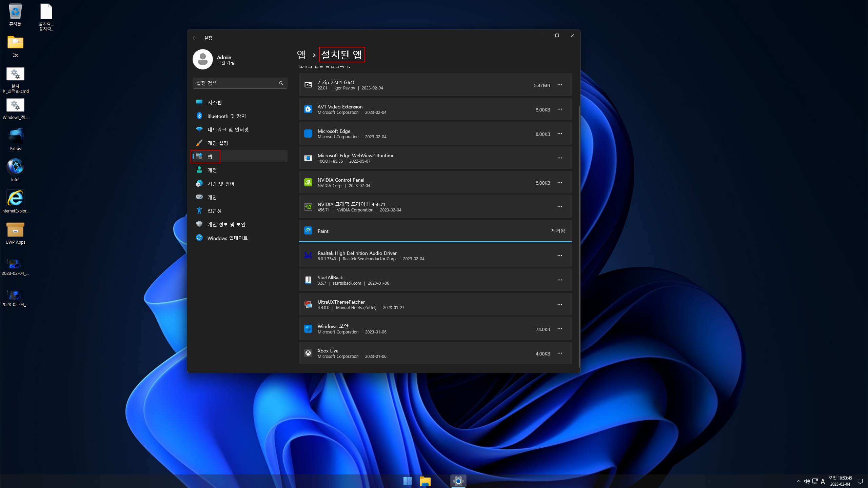Image resolution: width=868 pixels, height=488 pixels.
Task: Open more options for NVIDIA Control Panel
Action: click(559, 183)
